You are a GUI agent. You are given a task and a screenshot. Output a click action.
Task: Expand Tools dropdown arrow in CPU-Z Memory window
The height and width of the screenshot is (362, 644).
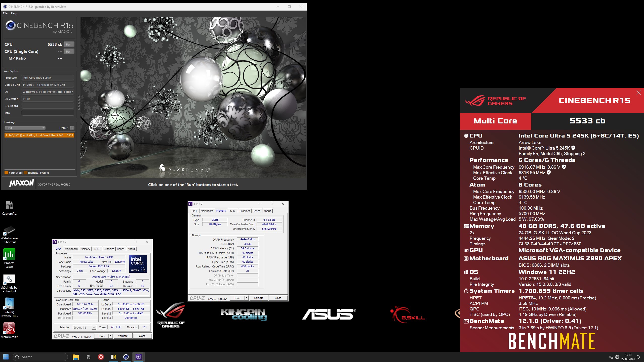246,298
